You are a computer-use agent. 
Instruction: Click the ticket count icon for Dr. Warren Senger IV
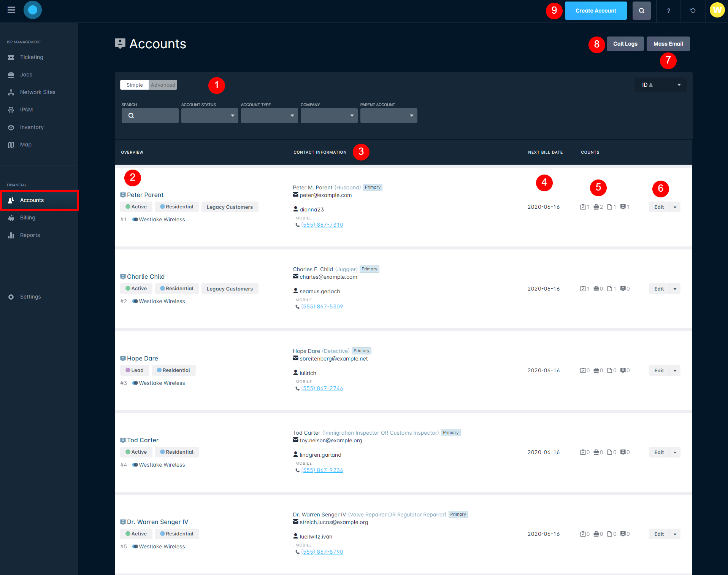tap(583, 534)
